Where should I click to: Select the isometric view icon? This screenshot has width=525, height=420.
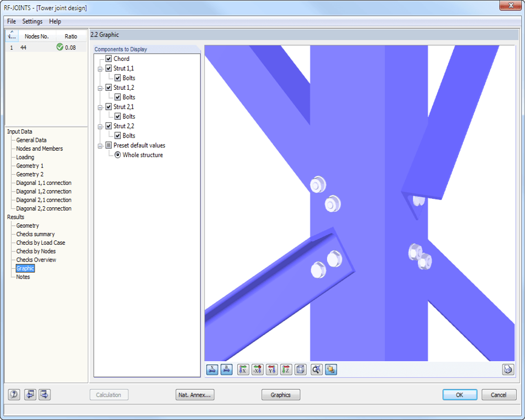[300, 370]
